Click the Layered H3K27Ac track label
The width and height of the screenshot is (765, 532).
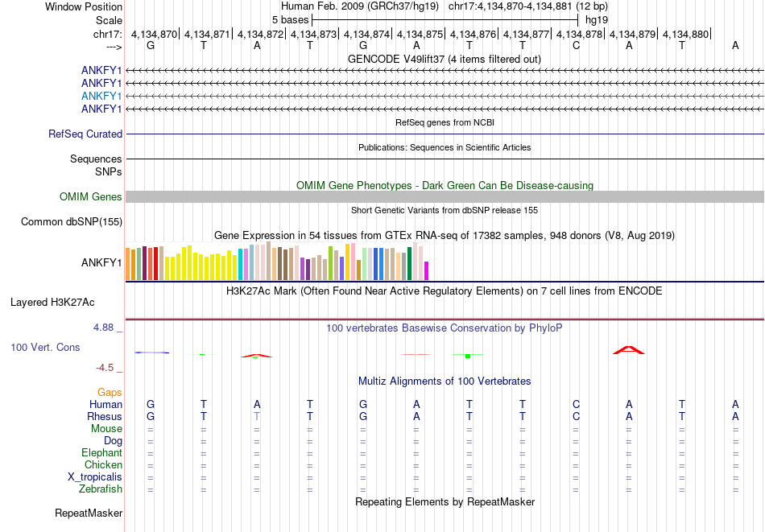coord(52,303)
